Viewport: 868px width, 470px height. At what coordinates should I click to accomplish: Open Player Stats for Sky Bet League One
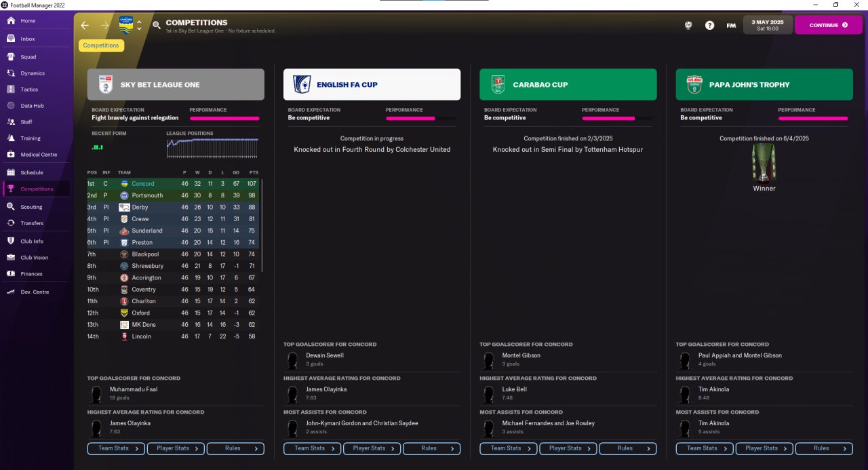(176, 448)
